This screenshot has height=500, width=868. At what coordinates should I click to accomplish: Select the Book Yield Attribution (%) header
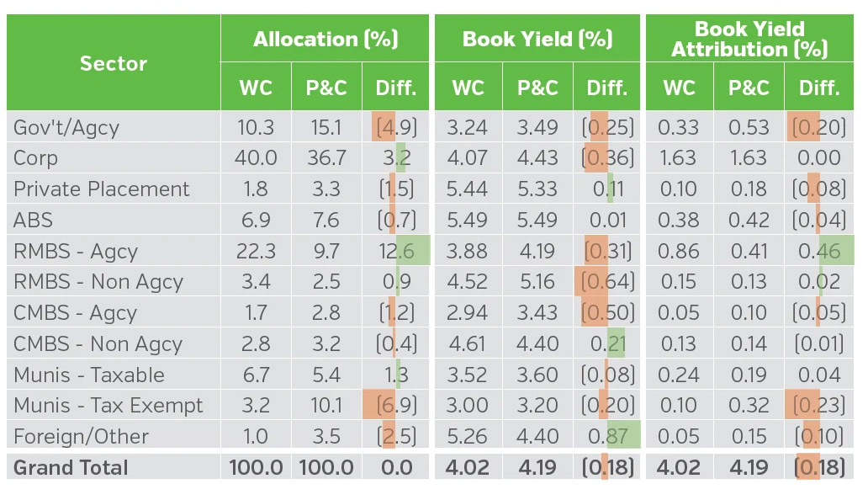pos(749,39)
